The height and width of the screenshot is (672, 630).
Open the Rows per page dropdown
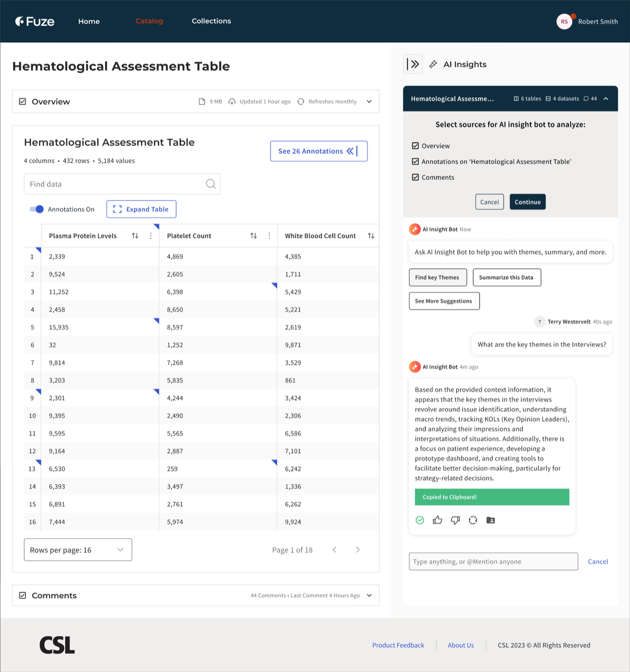[78, 550]
